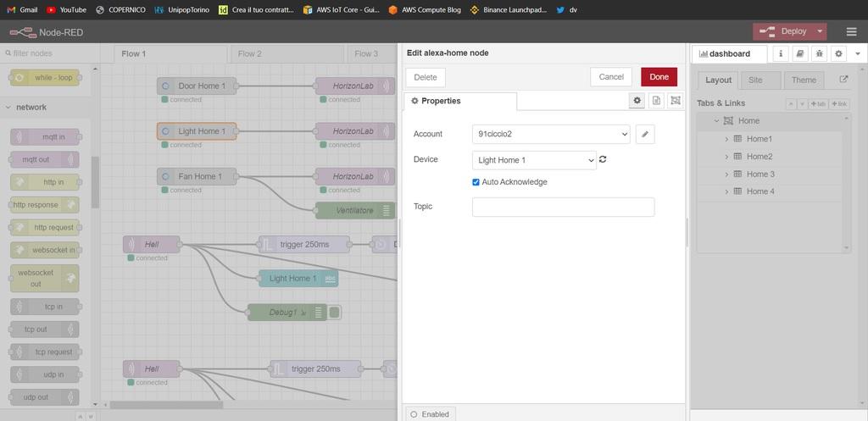This screenshot has height=421, width=868.
Task: Open node appearance settings icon
Action: click(x=676, y=101)
